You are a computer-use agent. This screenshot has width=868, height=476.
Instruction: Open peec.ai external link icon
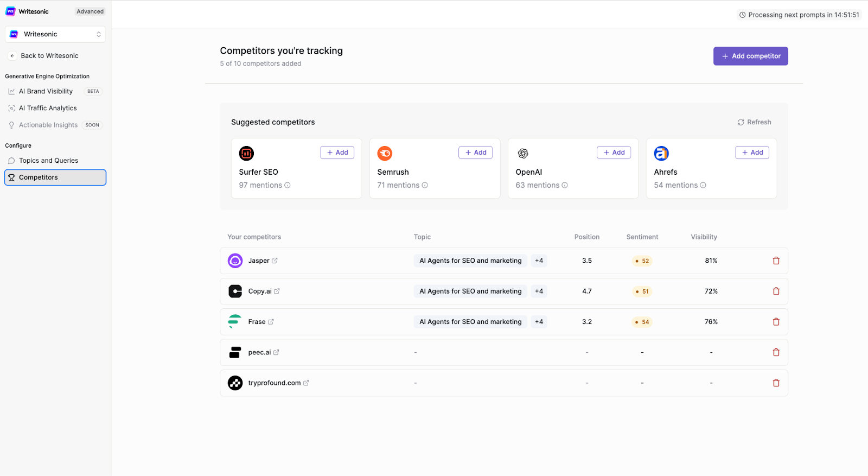276,352
